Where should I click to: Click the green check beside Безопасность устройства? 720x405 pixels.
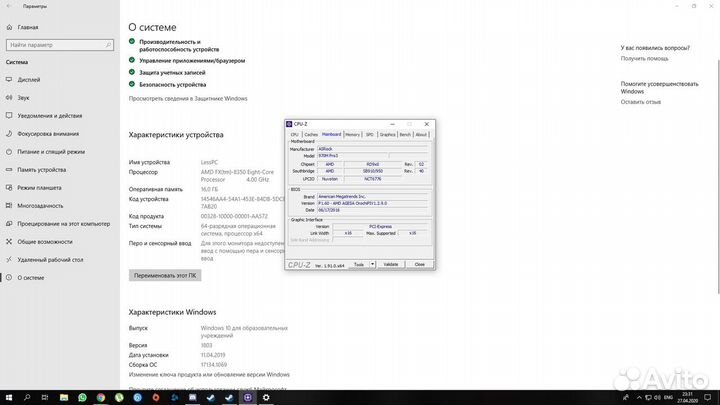coord(132,84)
